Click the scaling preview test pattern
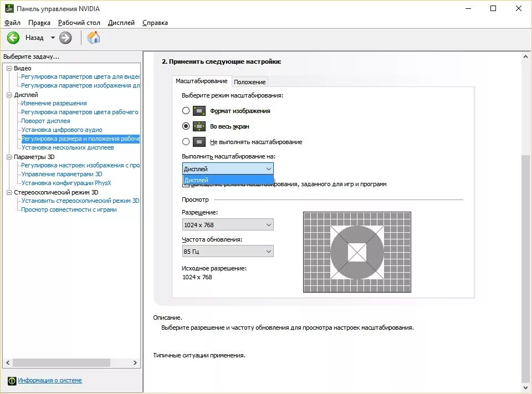Image resolution: width=532 pixels, height=394 pixels. click(357, 252)
